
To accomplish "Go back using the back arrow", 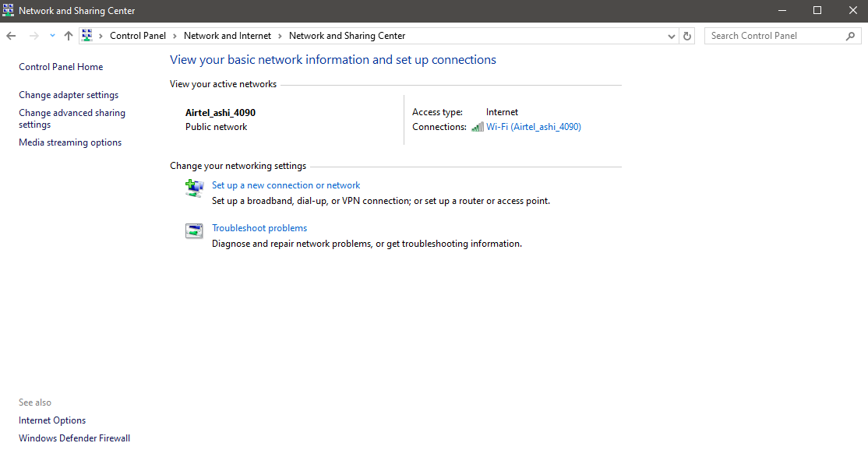I will point(11,36).
